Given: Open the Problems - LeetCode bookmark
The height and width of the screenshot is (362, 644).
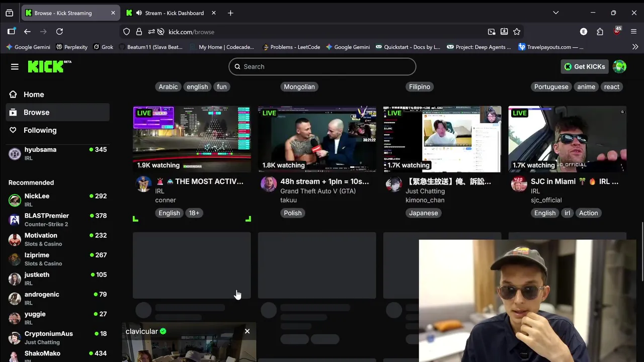Looking at the screenshot, I should (291, 47).
